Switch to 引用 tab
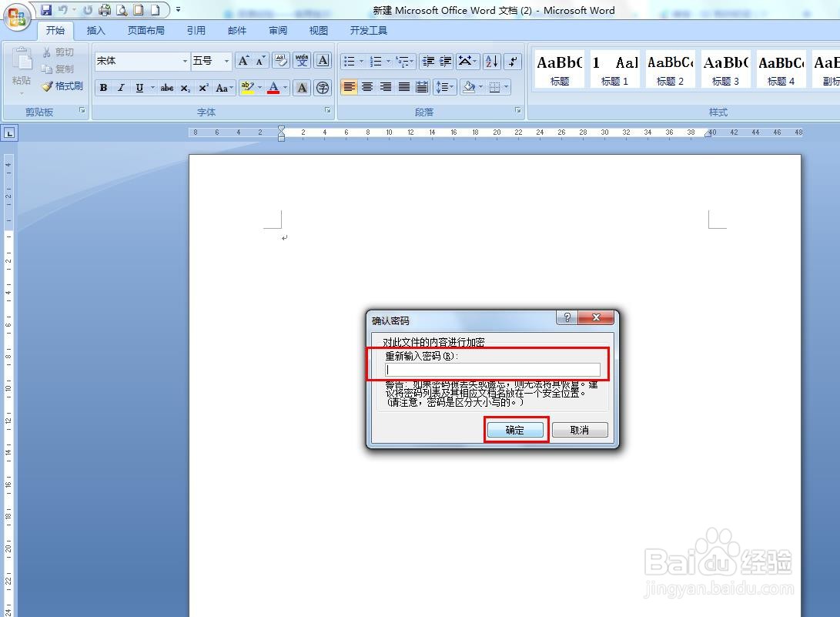840x617 pixels. pyautogui.click(x=196, y=31)
